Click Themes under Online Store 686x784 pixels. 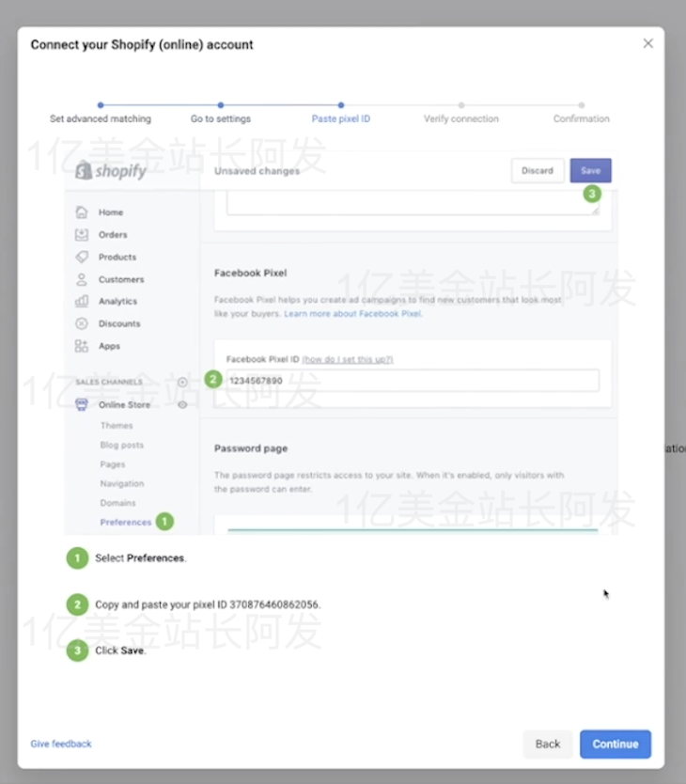117,426
